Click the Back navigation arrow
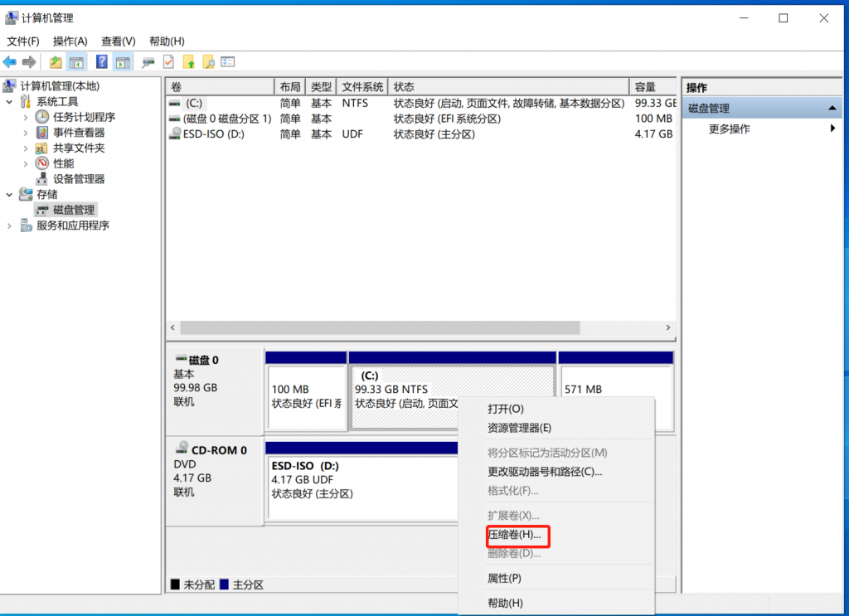This screenshot has width=849, height=616. [x=10, y=61]
